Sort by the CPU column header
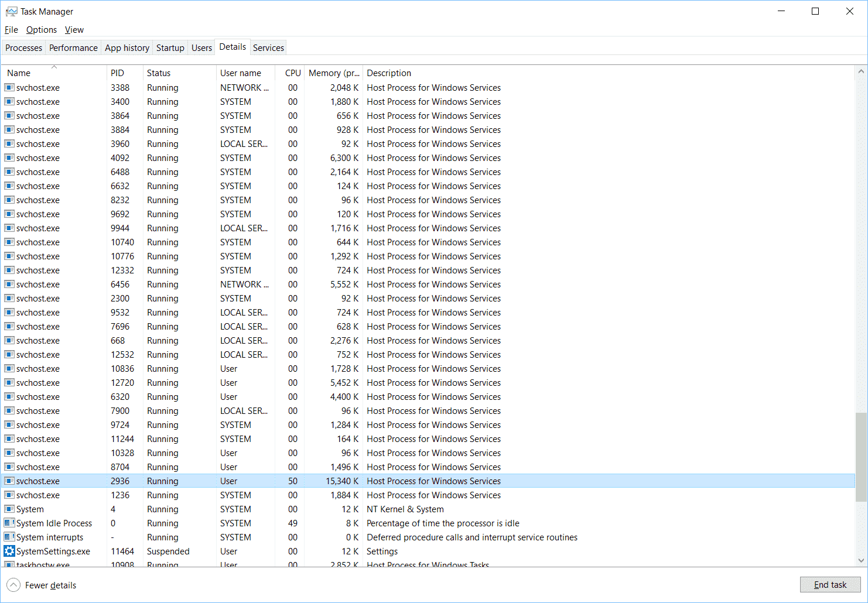 (x=292, y=73)
